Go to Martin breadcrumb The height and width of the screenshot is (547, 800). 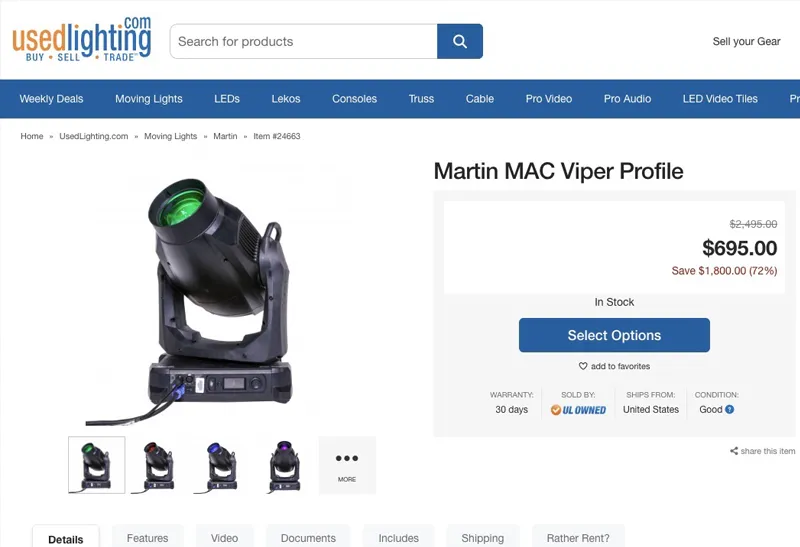225,136
